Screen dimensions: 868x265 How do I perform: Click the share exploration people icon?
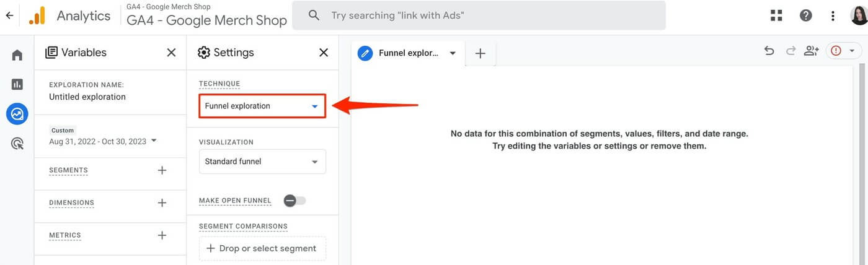pyautogui.click(x=811, y=51)
